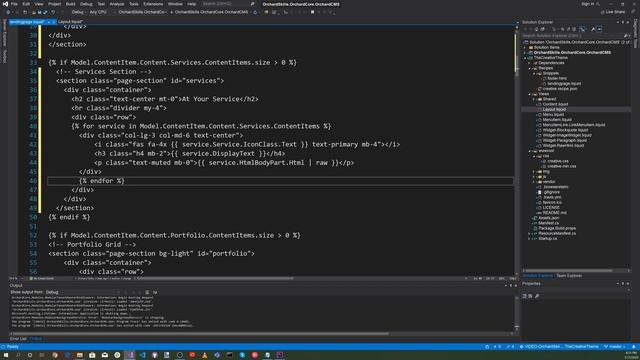Screen dimensions: 640x360
Task: Open the Build menu
Action: [70, 4]
